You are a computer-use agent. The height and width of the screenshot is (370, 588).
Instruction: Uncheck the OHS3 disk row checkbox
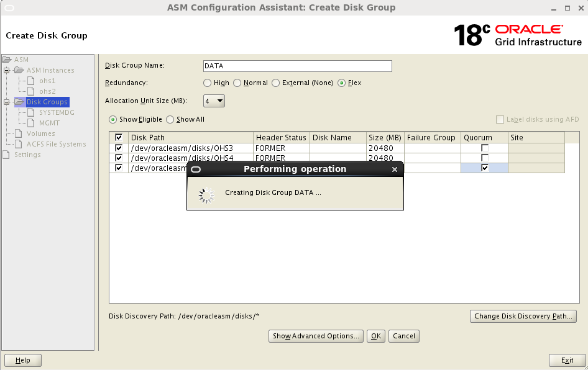[x=119, y=148]
